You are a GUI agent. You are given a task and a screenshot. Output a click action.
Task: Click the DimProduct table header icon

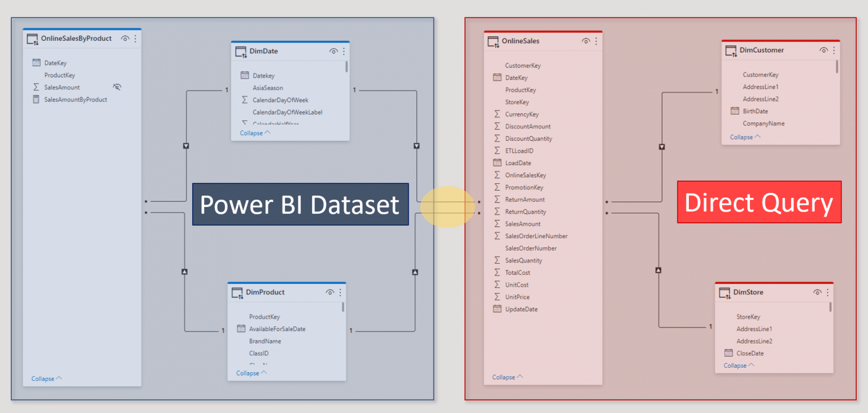click(x=237, y=292)
